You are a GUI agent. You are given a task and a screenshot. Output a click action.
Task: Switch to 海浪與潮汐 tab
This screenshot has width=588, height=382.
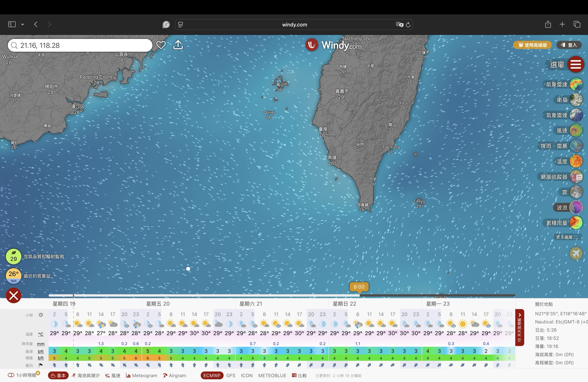coord(85,375)
